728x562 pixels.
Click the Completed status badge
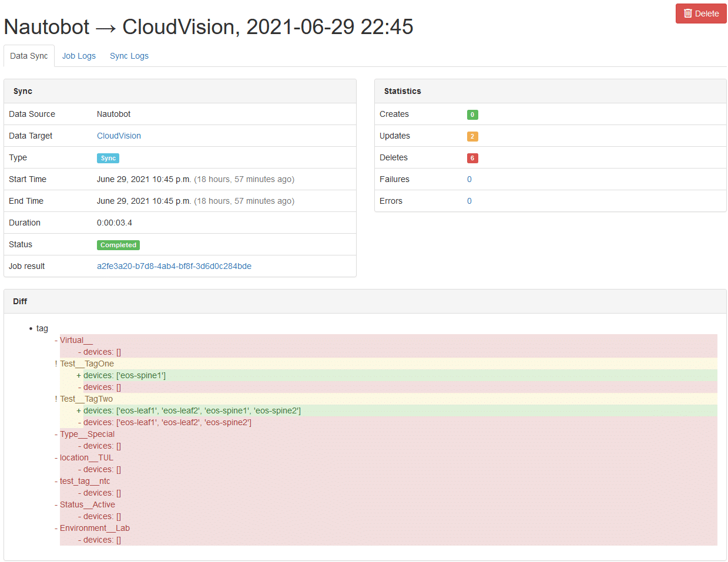pos(118,245)
